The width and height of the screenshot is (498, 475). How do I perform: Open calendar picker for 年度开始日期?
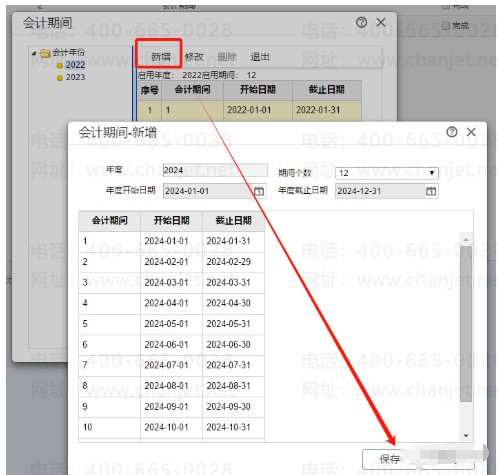(259, 191)
